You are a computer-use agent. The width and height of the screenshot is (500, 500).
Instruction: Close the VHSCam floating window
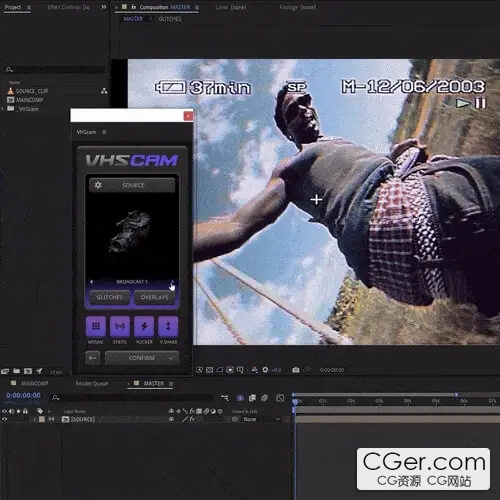188,116
